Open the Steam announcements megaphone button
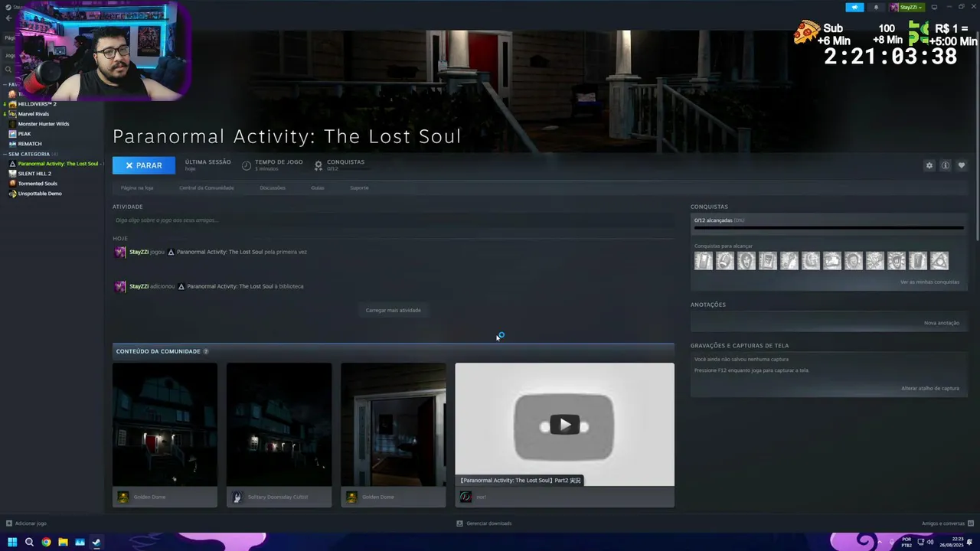This screenshot has width=980, height=551. click(x=854, y=7)
